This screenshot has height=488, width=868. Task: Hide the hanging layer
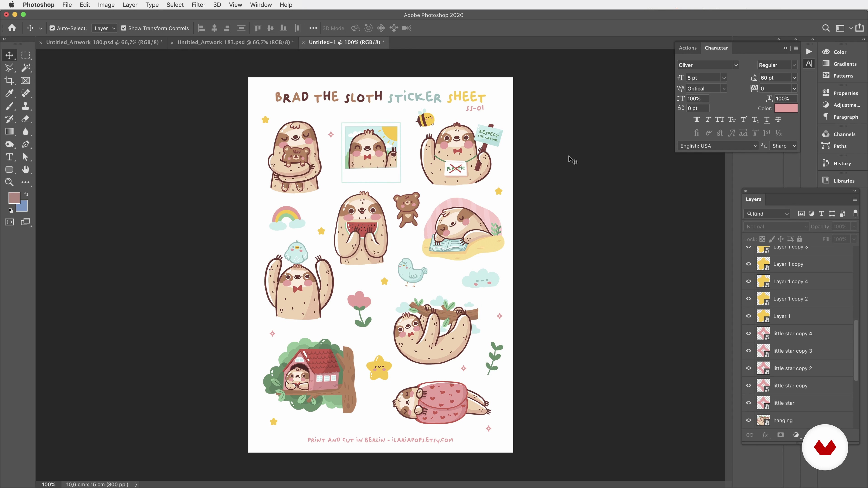(748, 420)
